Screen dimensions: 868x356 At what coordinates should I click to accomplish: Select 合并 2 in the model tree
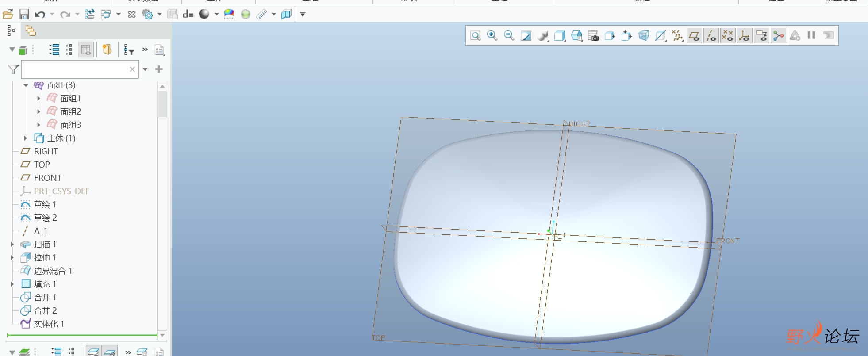[x=39, y=310]
